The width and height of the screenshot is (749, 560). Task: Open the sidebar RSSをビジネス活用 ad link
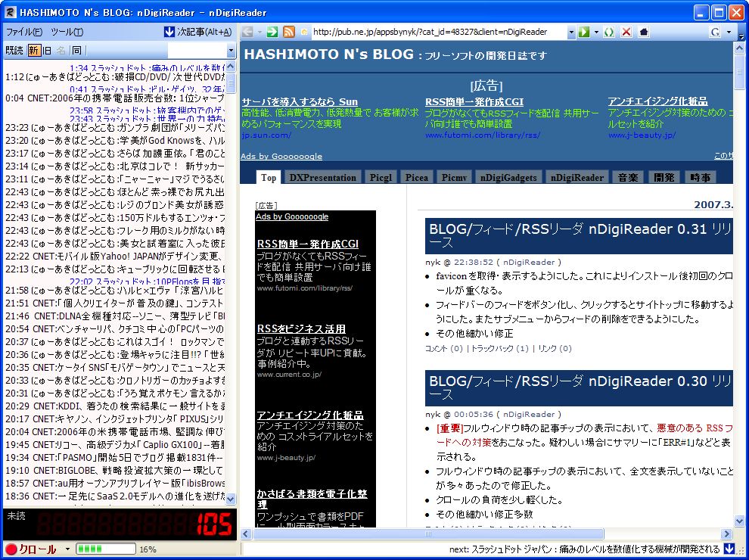point(301,328)
